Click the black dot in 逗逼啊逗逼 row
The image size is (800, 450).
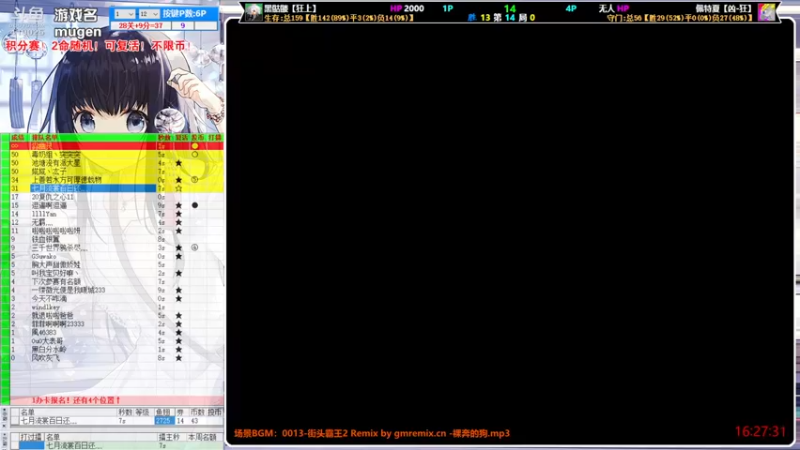point(195,205)
